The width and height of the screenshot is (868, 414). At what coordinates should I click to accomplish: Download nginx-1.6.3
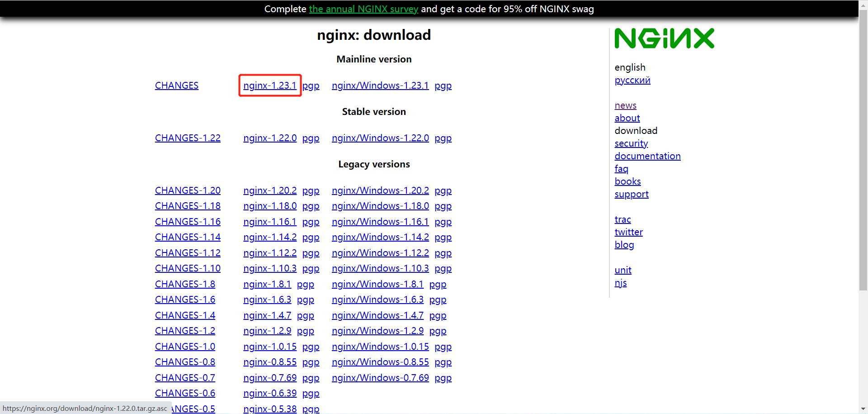coord(267,300)
